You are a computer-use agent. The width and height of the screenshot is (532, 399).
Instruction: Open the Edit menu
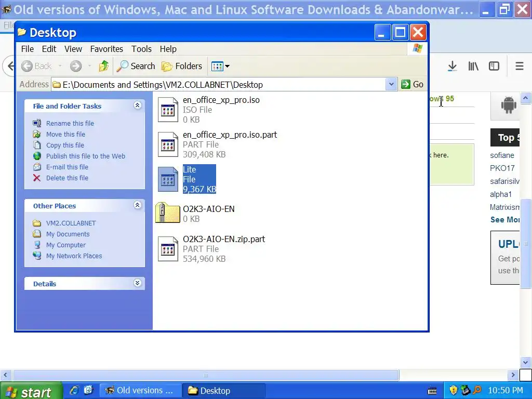[49, 49]
